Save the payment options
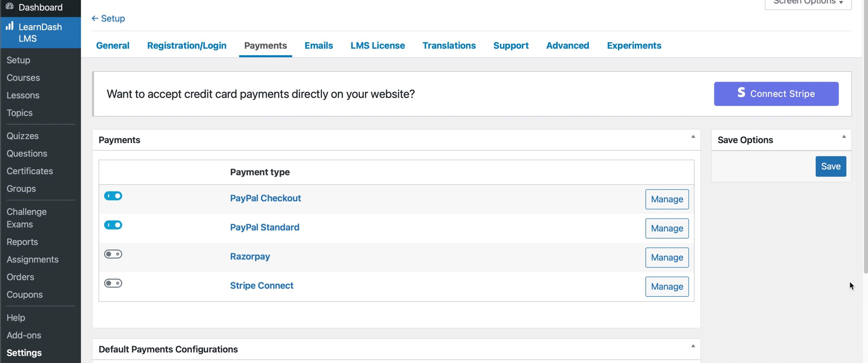Image resolution: width=868 pixels, height=363 pixels. pos(831,166)
